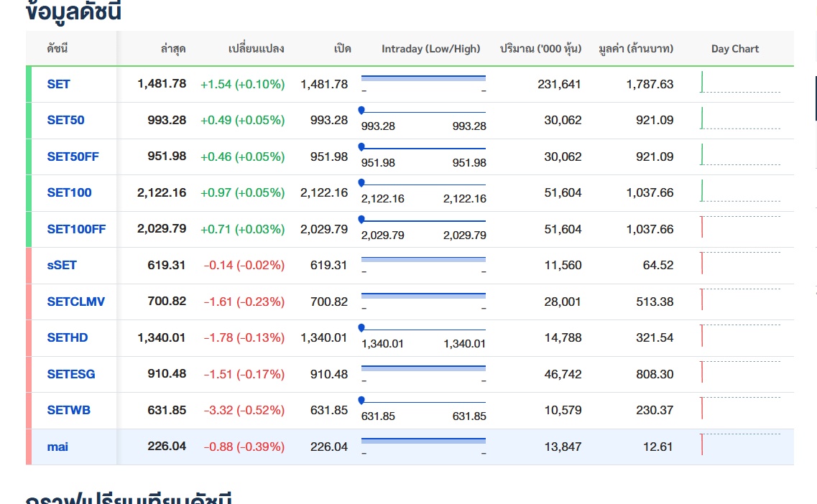Open the SET50 index link

point(65,120)
